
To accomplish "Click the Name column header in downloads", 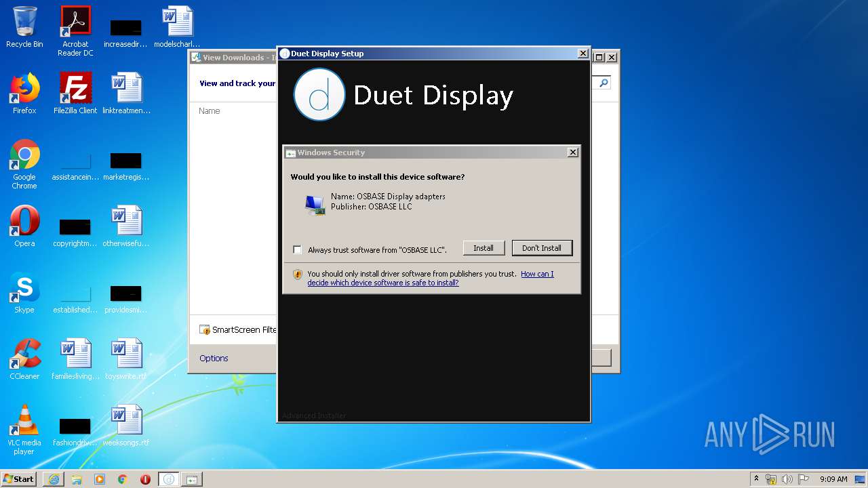I will 210,110.
